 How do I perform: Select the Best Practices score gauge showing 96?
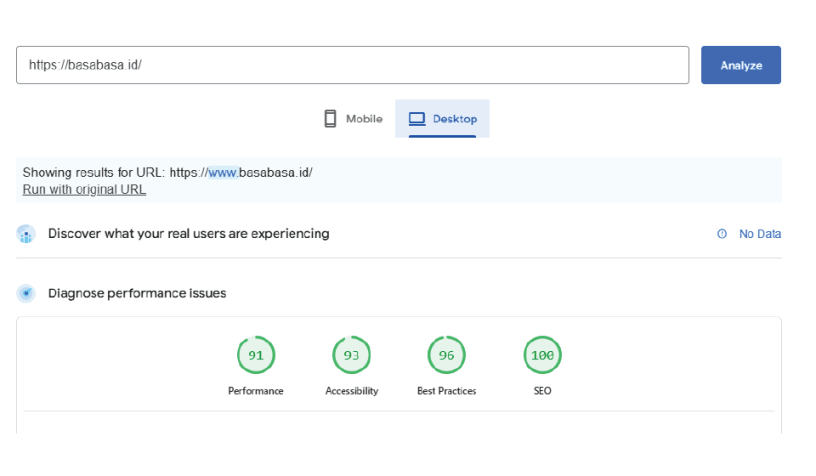point(446,355)
